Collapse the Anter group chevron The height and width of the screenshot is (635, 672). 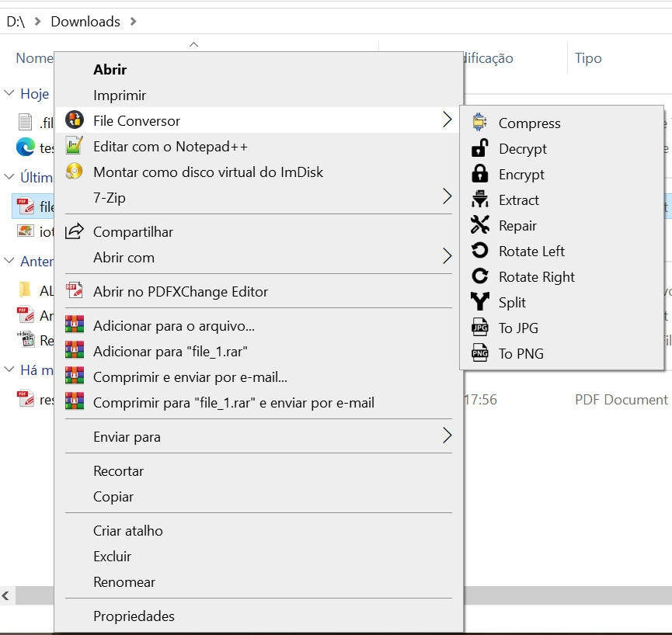pyautogui.click(x=9, y=260)
